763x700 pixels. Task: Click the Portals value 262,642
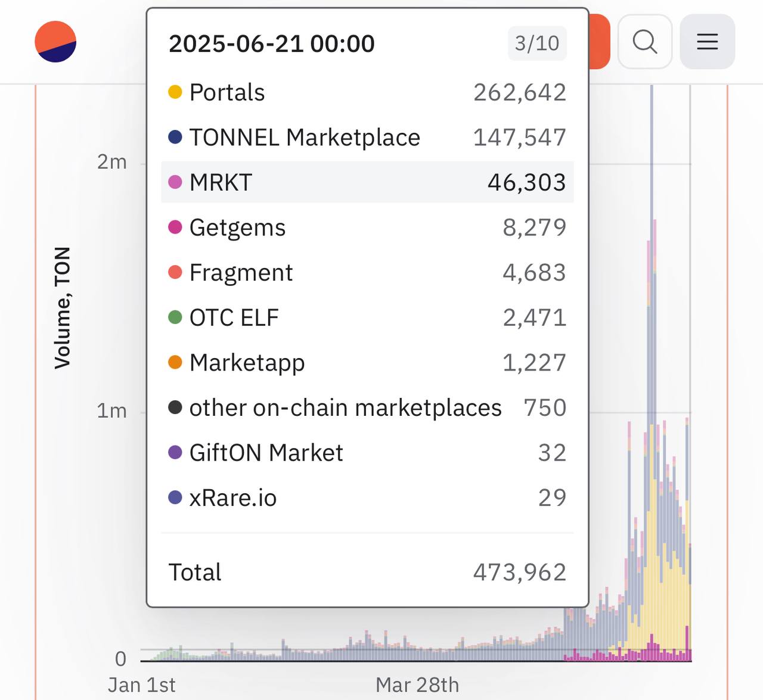(x=520, y=92)
